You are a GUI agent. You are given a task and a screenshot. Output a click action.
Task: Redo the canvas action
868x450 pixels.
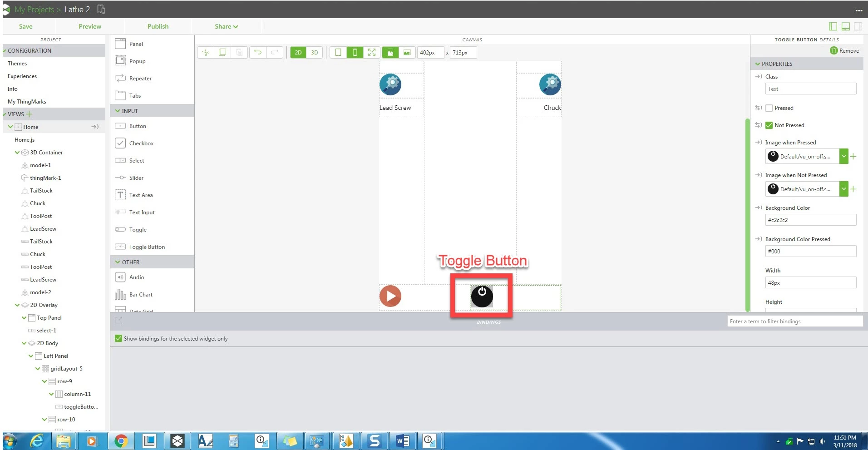(275, 53)
